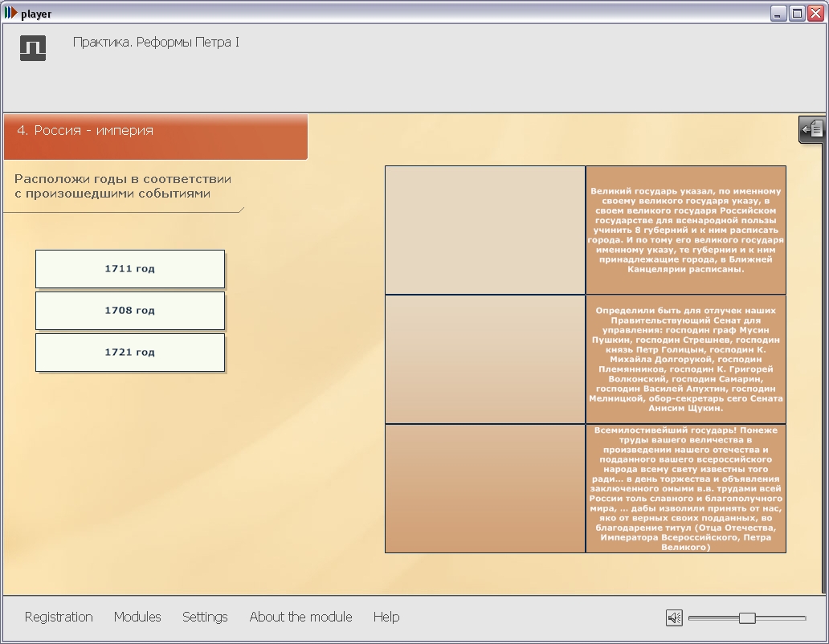This screenshot has width=829, height=644.
Task: Maximize the player window
Action: pos(797,13)
